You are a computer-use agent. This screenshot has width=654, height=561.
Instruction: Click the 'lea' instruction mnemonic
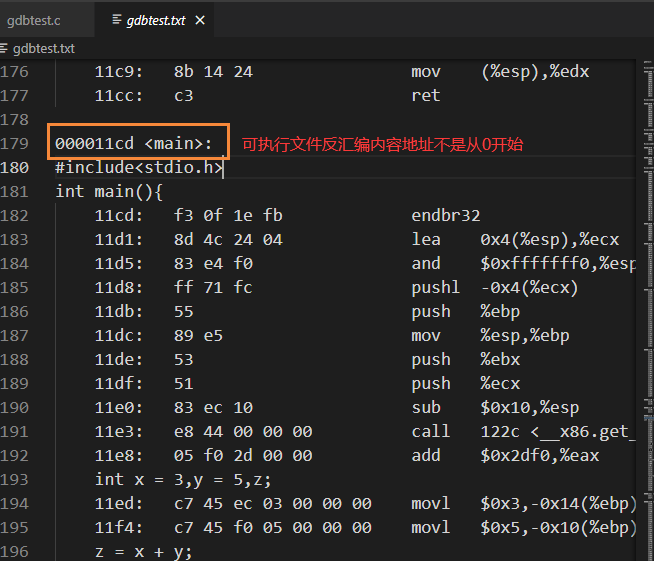(426, 240)
